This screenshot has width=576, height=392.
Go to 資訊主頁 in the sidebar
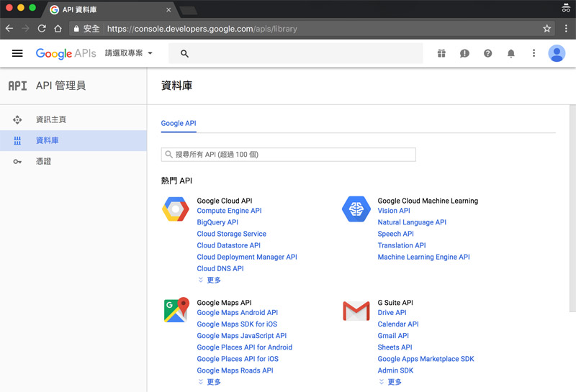pos(51,119)
